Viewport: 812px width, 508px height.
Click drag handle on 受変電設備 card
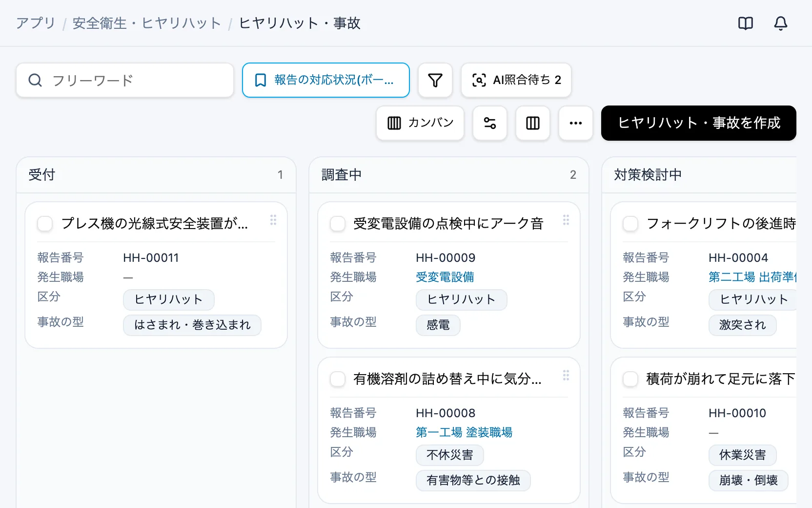click(566, 220)
